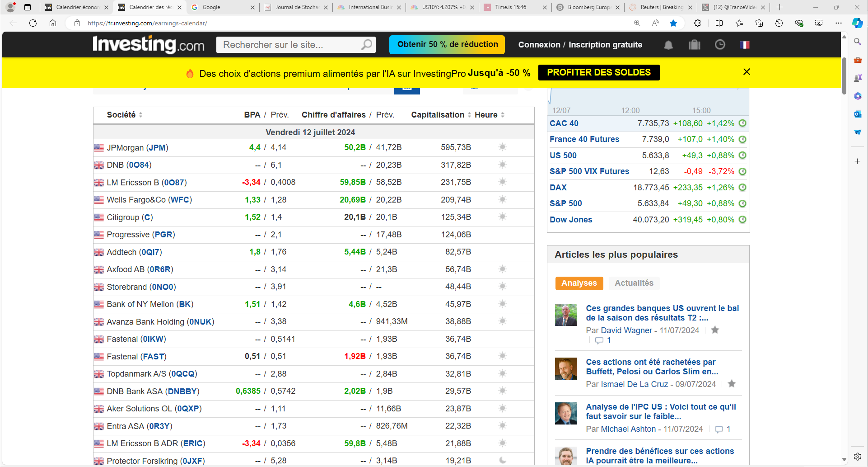Viewport: 868px width, 467px height.
Task: Open the Copilot icon in Edge toolbar
Action: point(857,23)
